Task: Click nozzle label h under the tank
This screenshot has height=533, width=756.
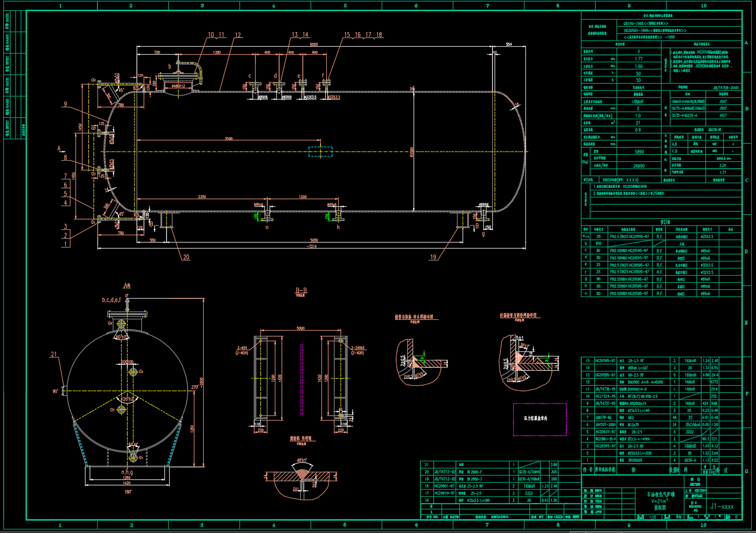Action: 338,227
